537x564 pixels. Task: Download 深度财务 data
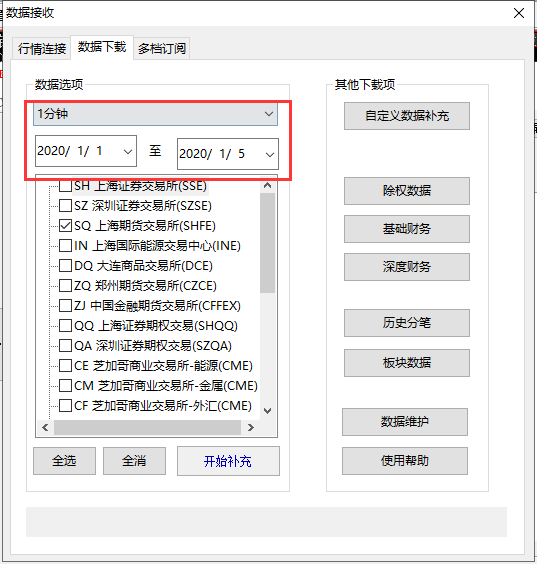(x=407, y=267)
